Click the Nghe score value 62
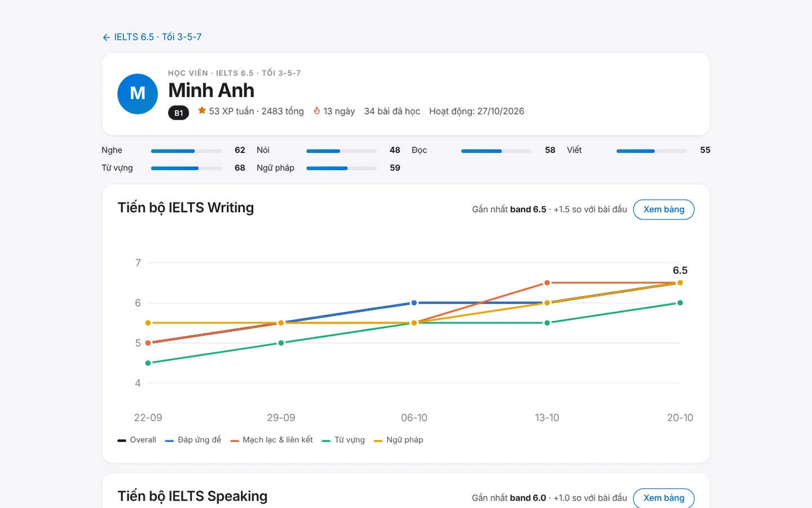812x508 pixels. click(x=240, y=150)
